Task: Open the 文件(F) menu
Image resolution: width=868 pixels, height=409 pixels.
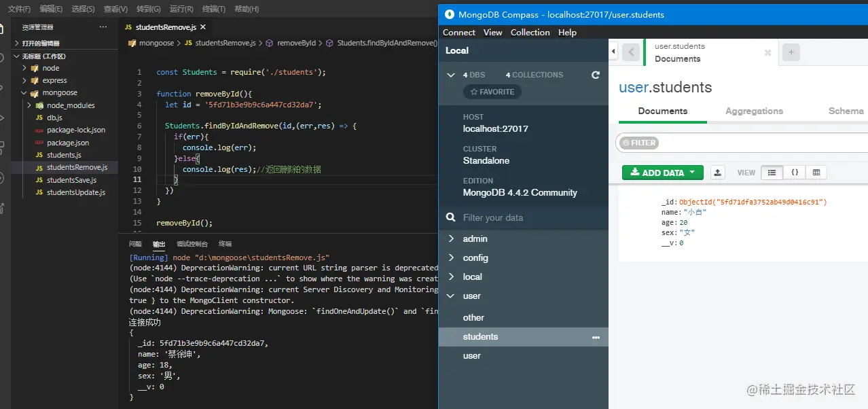Action: (19, 9)
